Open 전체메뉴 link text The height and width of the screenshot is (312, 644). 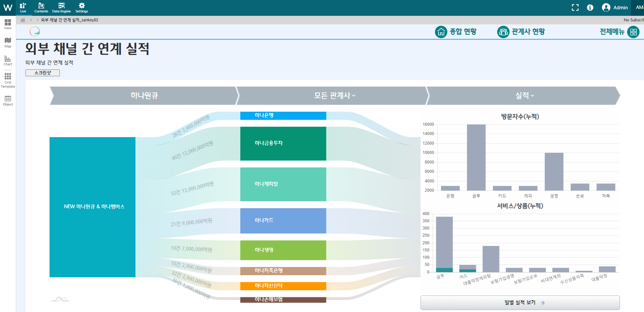click(x=612, y=32)
